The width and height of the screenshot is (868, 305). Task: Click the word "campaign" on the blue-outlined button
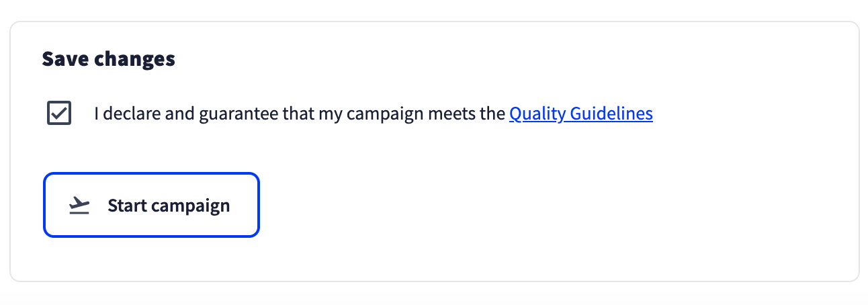pos(190,206)
